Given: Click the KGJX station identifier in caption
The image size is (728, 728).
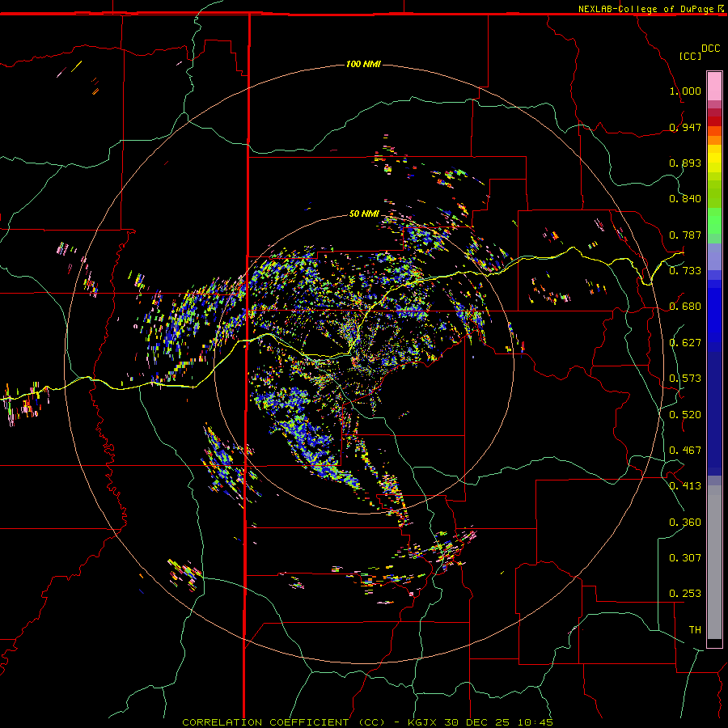Looking at the screenshot, I should (x=423, y=722).
